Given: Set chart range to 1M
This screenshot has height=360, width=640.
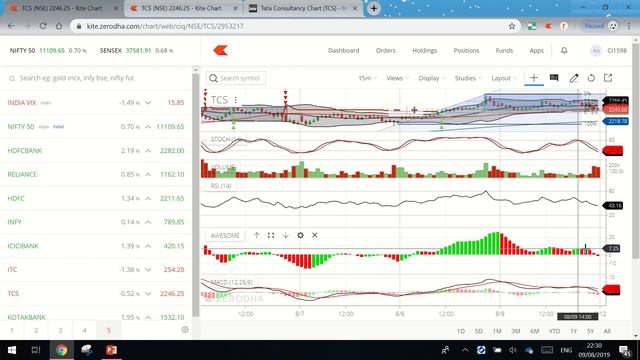Looking at the screenshot, I should [x=497, y=331].
